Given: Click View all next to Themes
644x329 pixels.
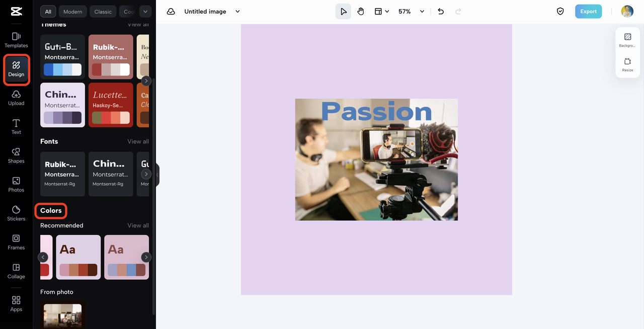Looking at the screenshot, I should (x=138, y=25).
